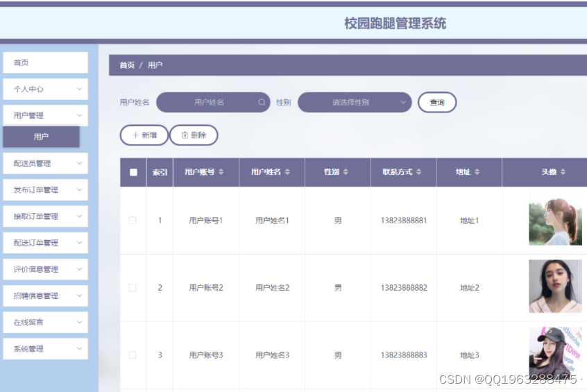Check the row 2 checkbox for 用户账号2
This screenshot has width=587, height=392.
click(133, 287)
